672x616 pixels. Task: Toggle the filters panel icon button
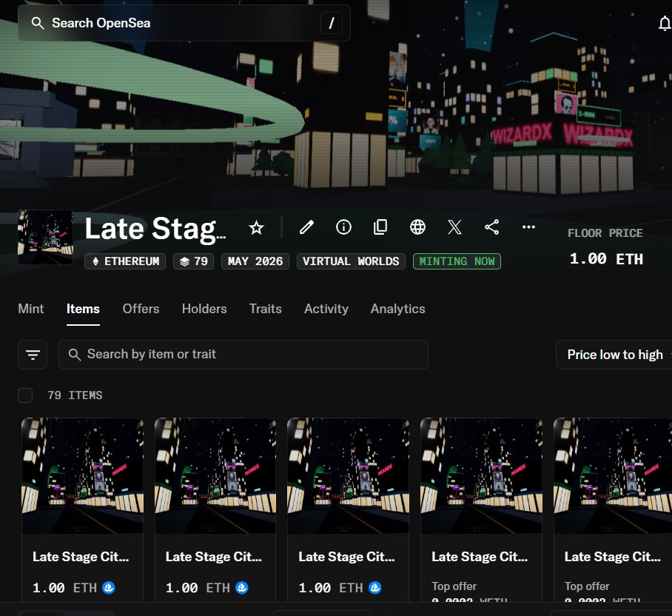(33, 355)
